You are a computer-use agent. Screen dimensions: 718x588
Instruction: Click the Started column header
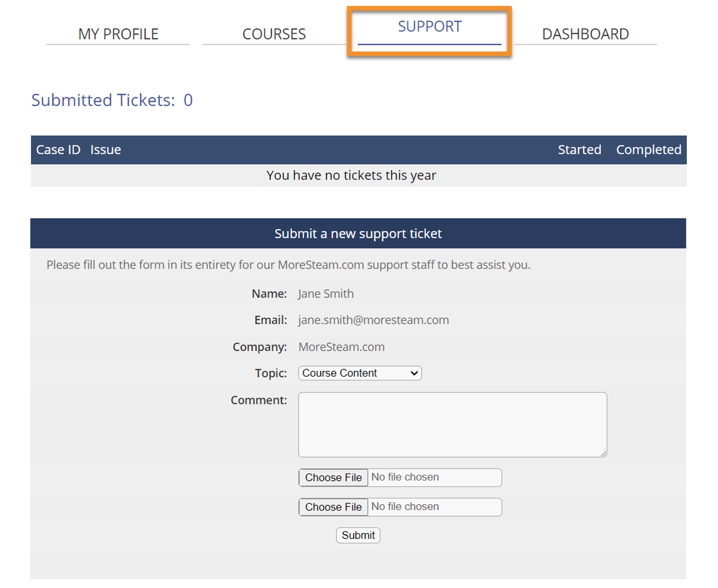tap(579, 150)
